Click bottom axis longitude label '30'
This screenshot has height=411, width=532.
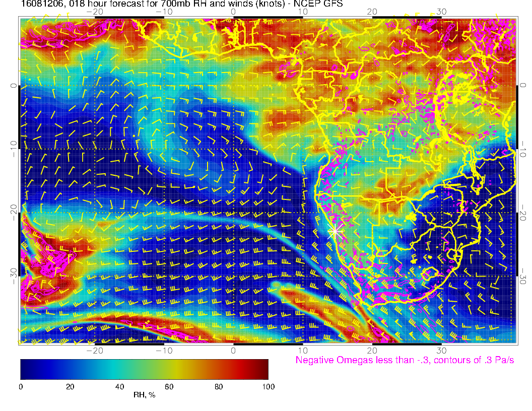tap(441, 351)
